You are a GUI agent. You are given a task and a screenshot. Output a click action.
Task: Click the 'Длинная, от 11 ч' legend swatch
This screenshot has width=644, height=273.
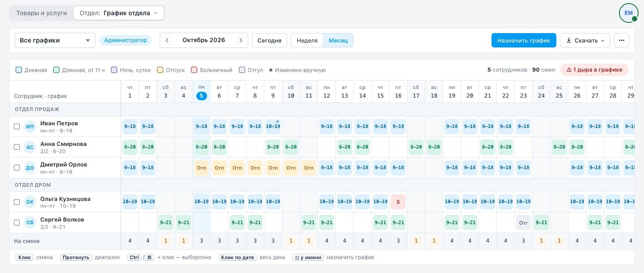point(56,70)
